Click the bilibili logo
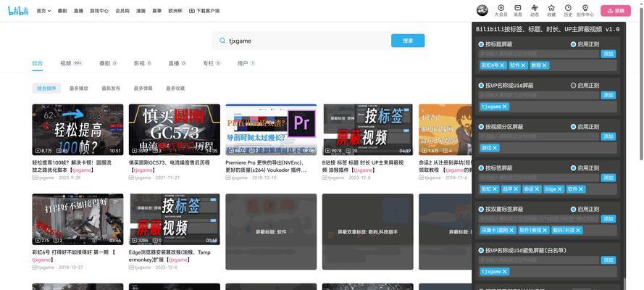Viewport: 644px width, 290px height. tap(18, 11)
